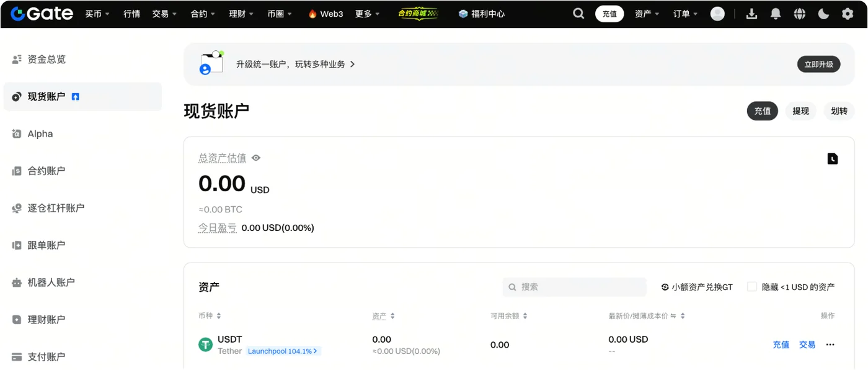Click the upgrade unified account banner illustration

[211, 63]
